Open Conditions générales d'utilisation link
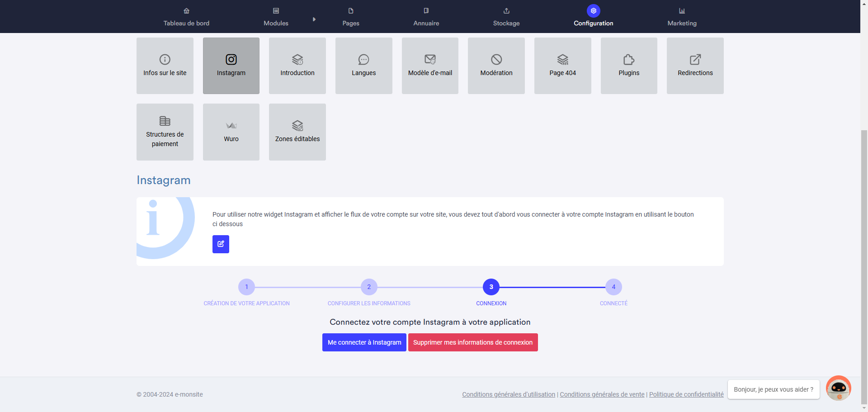Screen dimensions: 868x412 [509, 394]
